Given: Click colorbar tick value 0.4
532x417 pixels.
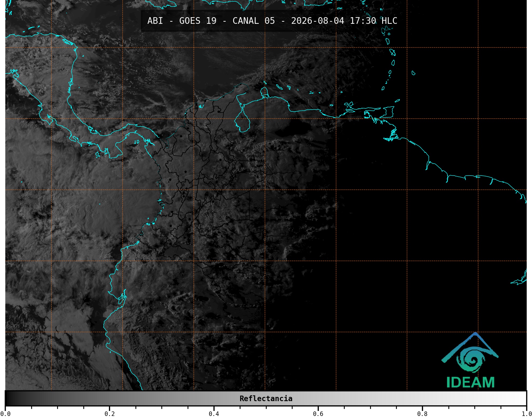Looking at the screenshot, I should pyautogui.click(x=214, y=414).
